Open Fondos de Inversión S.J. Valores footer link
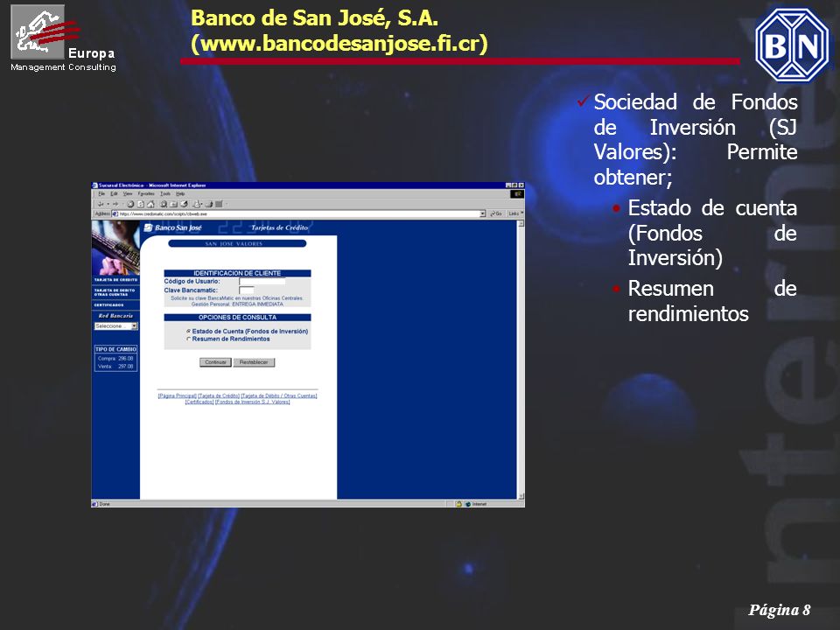Screen dimensions: 840x630 click(252, 402)
